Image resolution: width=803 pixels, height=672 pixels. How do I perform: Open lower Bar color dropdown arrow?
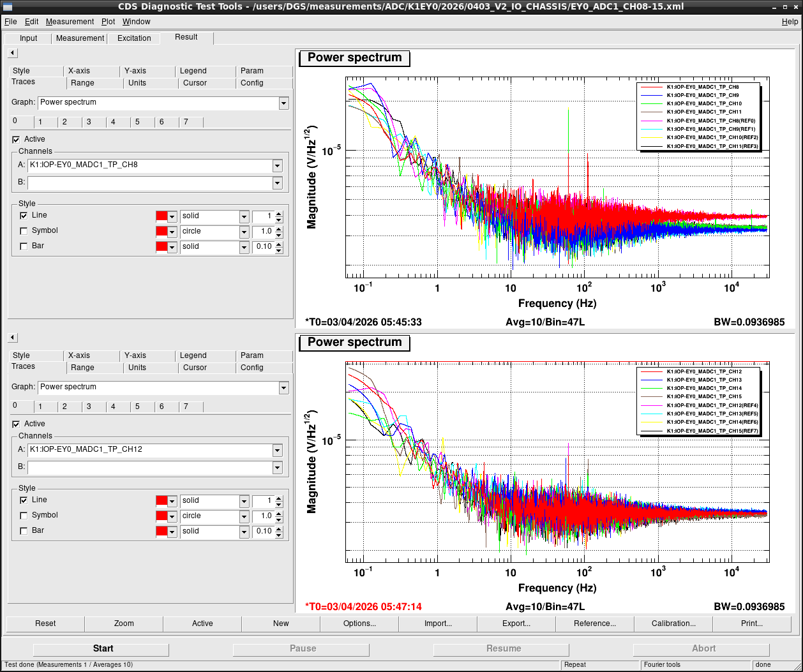tap(172, 532)
